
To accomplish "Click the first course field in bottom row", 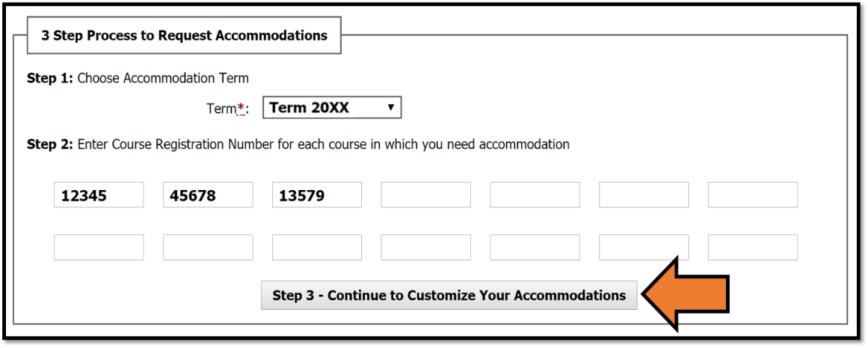I will tap(99, 248).
